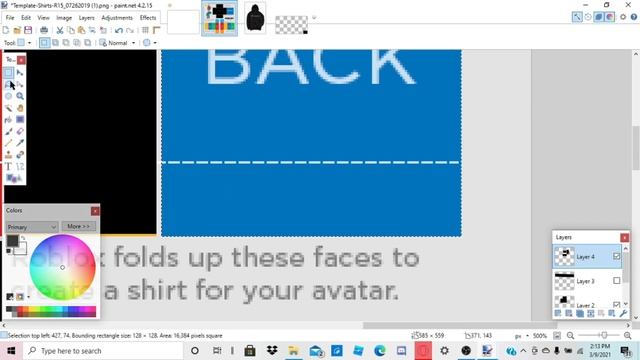The image size is (640, 360).
Task: Click the zoom out magnifier in status bar
Action: 571,336
